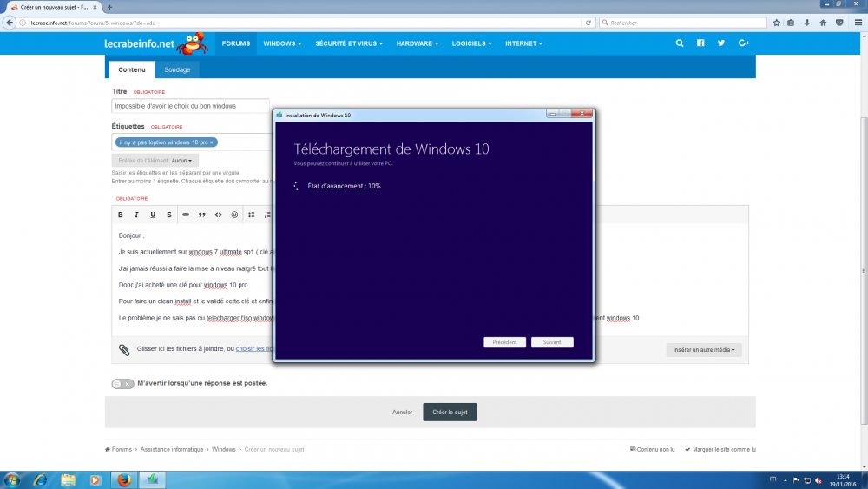Screen dimensions: 868x489
Task: Bookmark this page with the star icon
Action: point(776,23)
